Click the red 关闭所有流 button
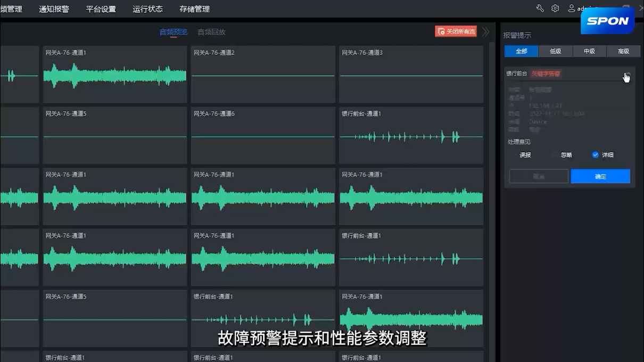Image resolution: width=644 pixels, height=362 pixels. (x=456, y=31)
